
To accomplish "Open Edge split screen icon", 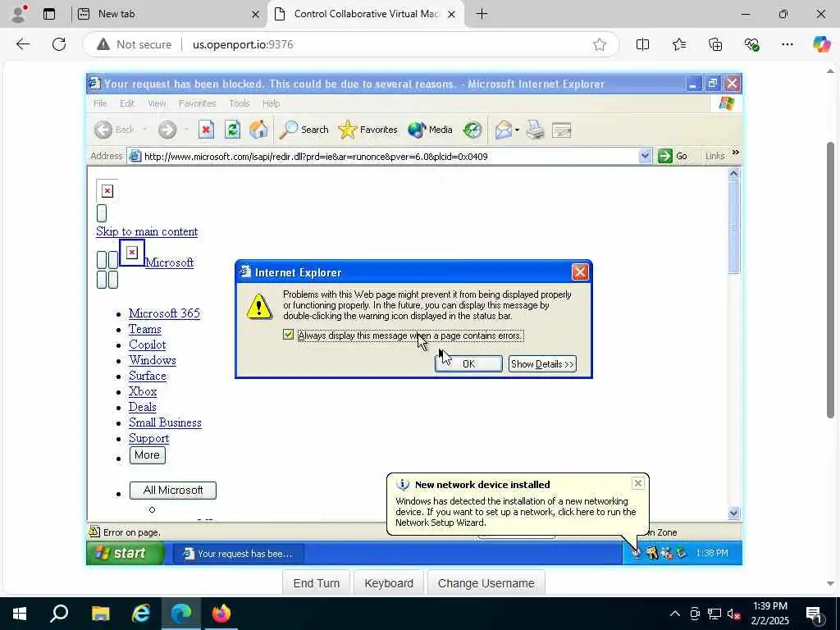I will [x=642, y=44].
